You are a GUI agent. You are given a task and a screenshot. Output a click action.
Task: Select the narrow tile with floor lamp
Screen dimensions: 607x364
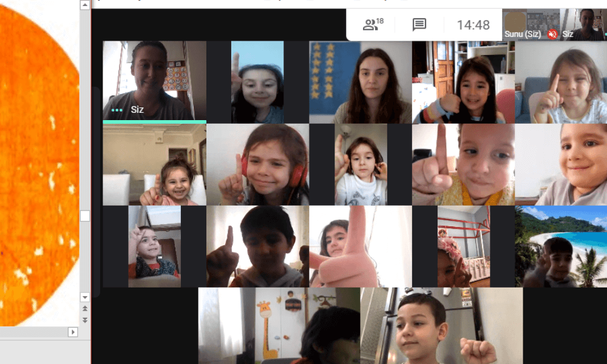point(361,164)
